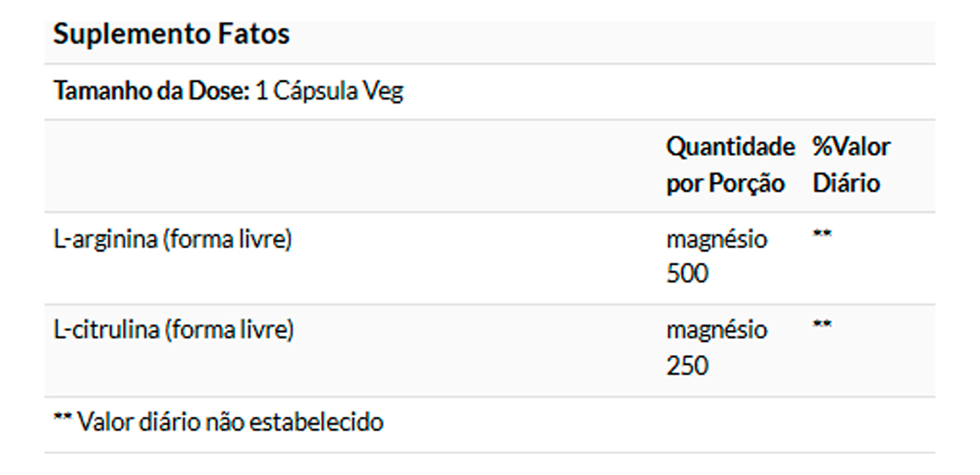Click the Valor diário não estabelecido footnote
Viewport: 980px width, 475px height.
click(230, 422)
